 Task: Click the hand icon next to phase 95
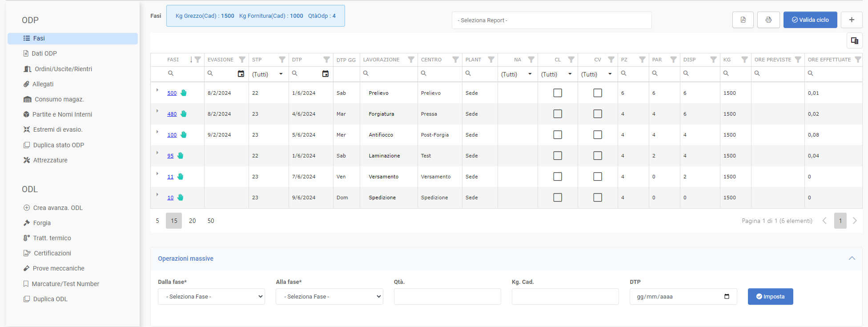click(180, 156)
